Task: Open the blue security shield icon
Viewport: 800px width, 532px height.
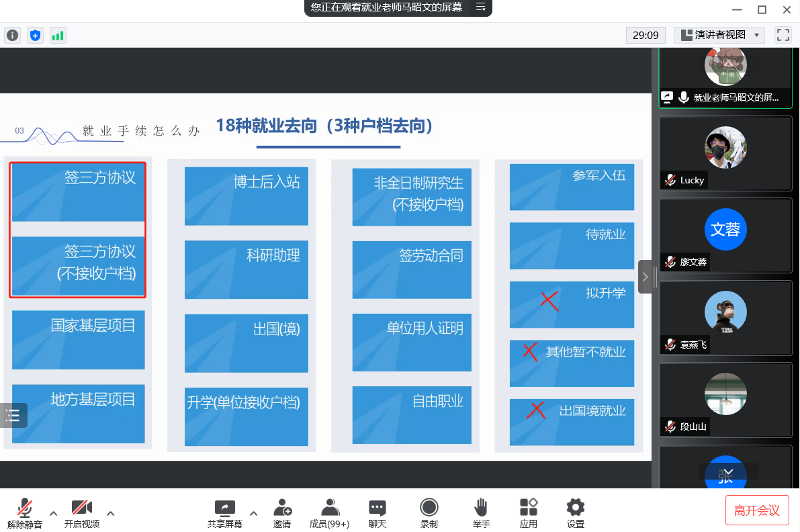Action: coord(35,35)
